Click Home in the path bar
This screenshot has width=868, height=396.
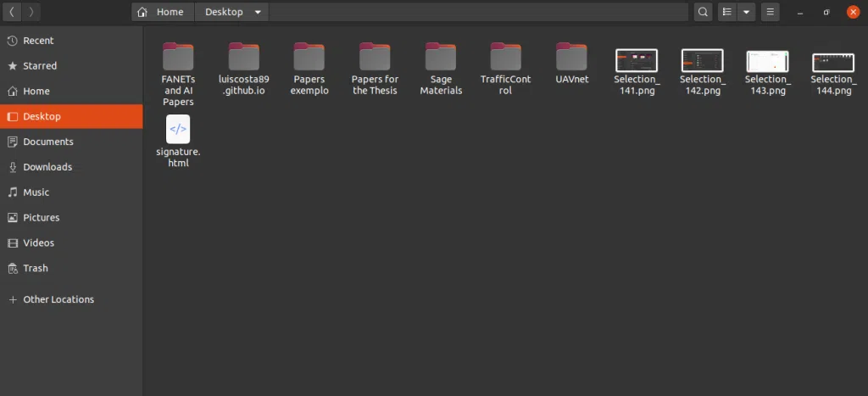[163, 12]
